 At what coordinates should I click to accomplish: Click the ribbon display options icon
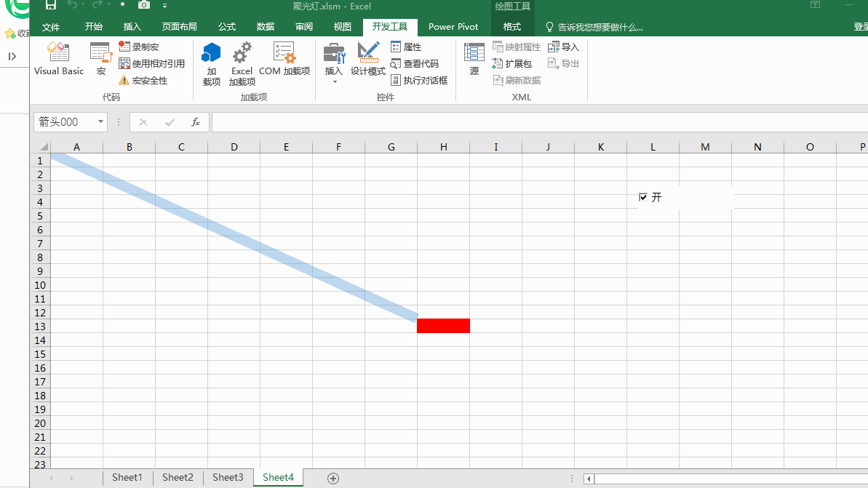[x=816, y=4]
